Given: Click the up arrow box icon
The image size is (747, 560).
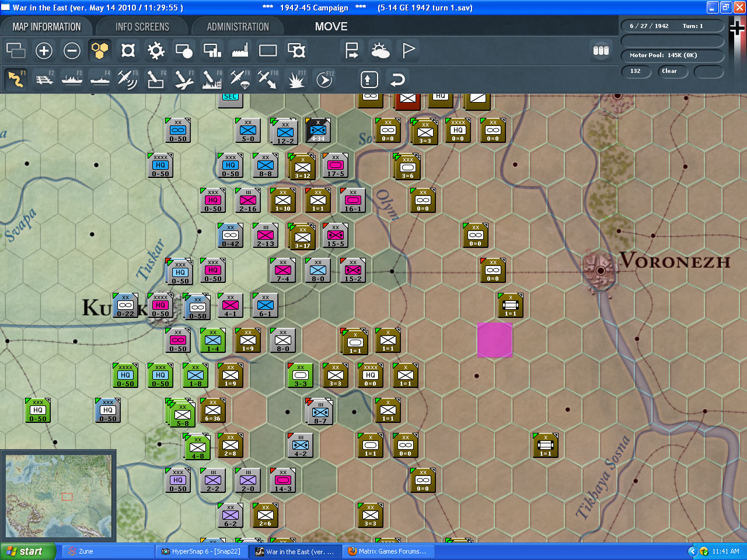Looking at the screenshot, I should click(369, 79).
